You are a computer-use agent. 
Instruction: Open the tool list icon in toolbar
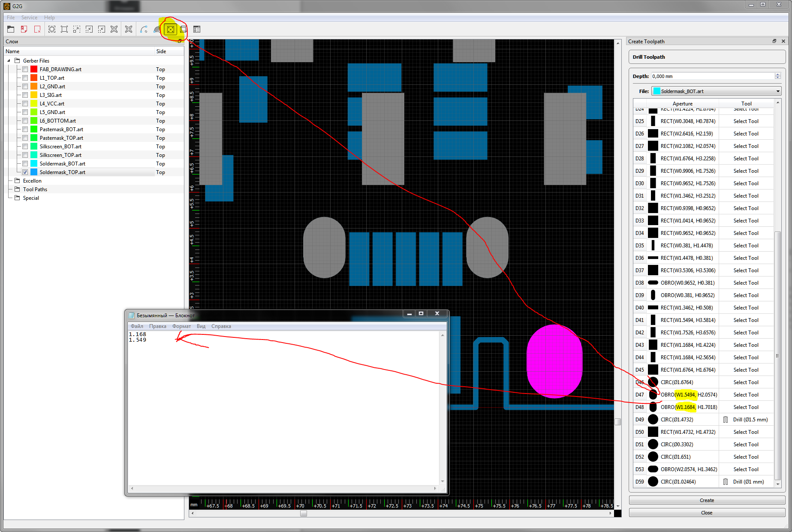197,29
